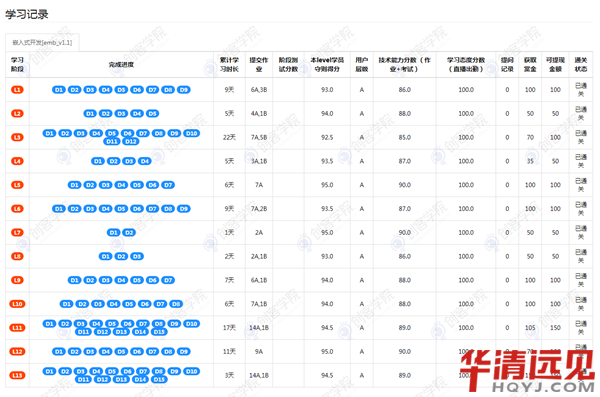Open day D9 in the L1 row
The width and height of the screenshot is (600, 397).
(x=184, y=90)
